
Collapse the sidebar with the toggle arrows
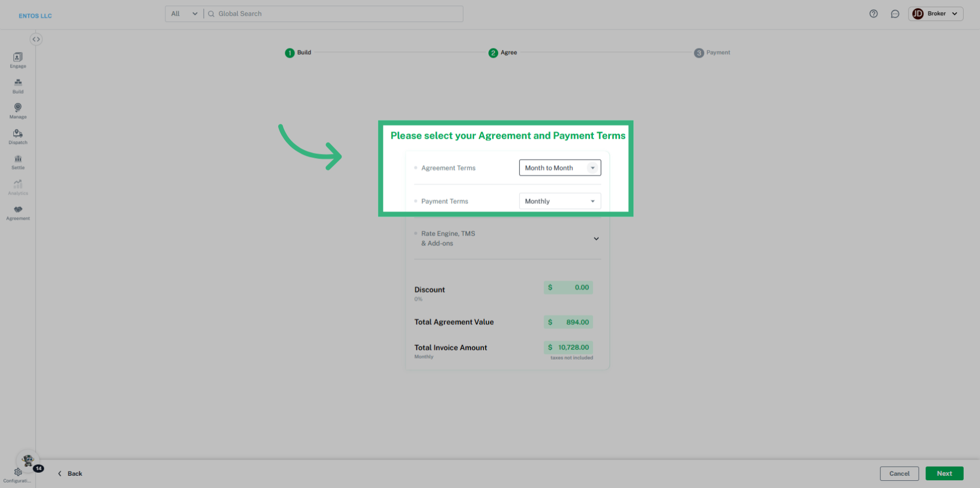coord(36,39)
